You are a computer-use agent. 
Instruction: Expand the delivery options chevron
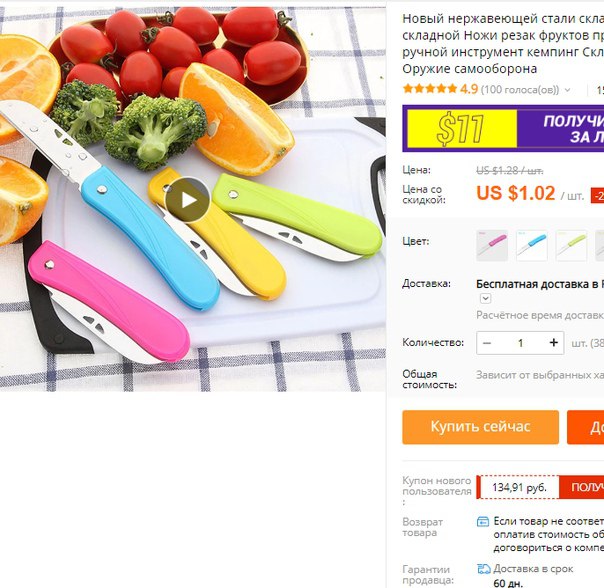click(485, 298)
